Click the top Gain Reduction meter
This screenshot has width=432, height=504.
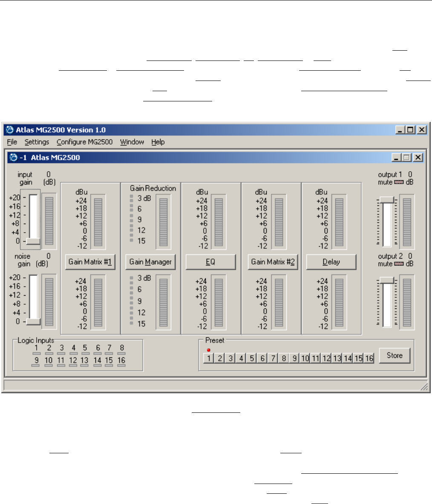[x=163, y=222]
